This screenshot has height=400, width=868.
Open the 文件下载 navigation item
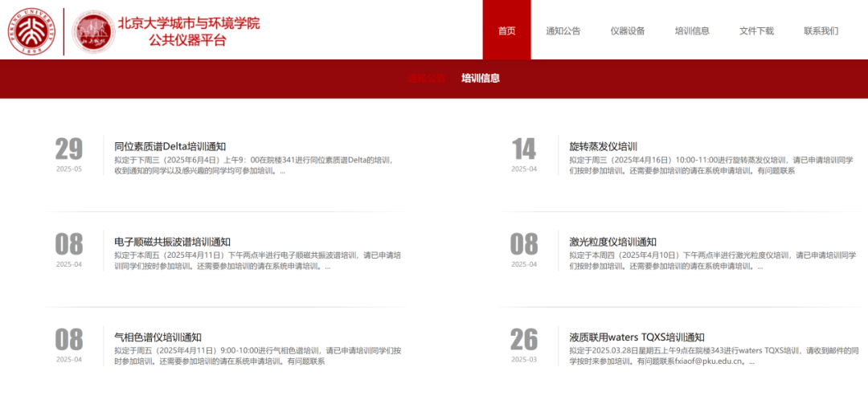point(756,31)
